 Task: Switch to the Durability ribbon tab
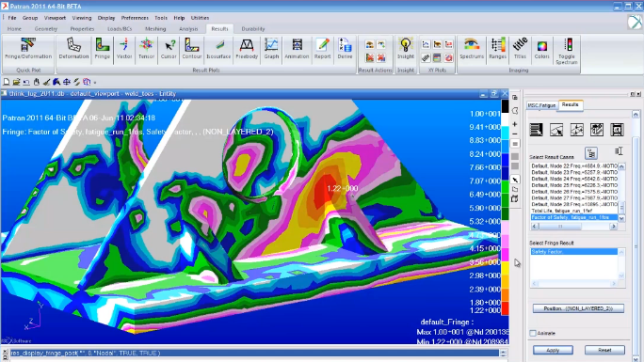pos(253,29)
